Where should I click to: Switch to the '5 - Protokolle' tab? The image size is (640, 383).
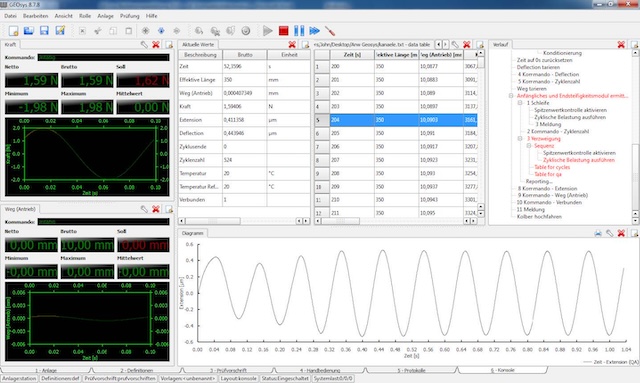(x=411, y=370)
